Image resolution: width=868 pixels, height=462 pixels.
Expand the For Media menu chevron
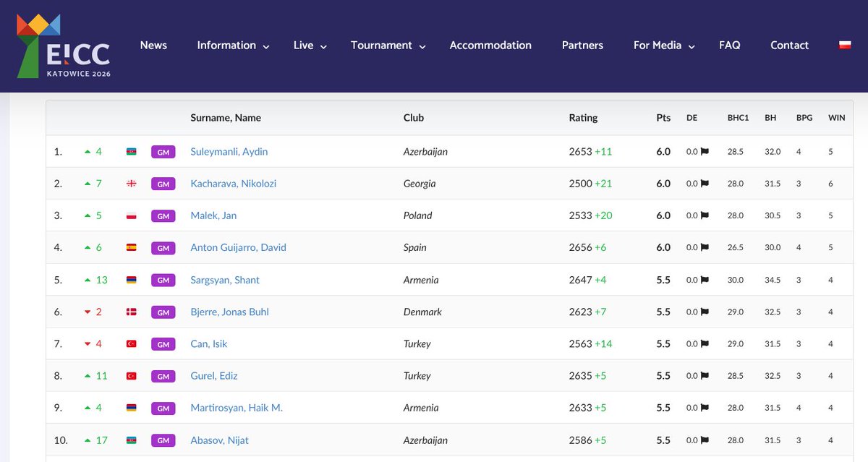click(692, 46)
